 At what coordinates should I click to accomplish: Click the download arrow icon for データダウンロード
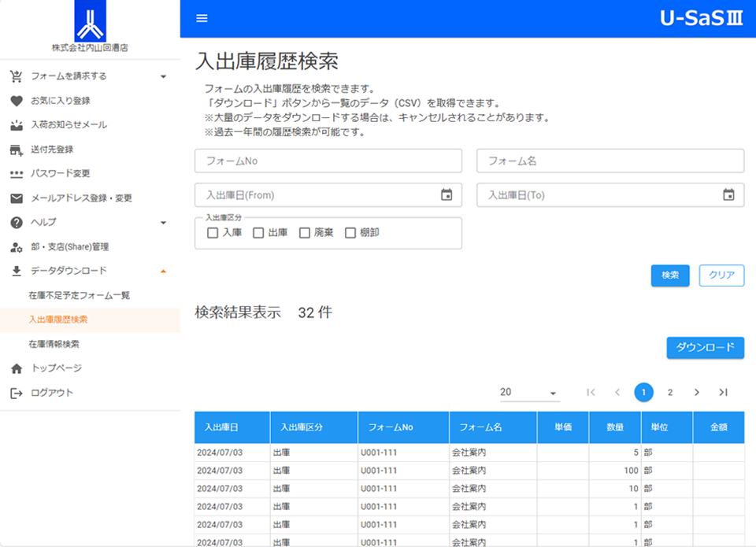(17, 271)
